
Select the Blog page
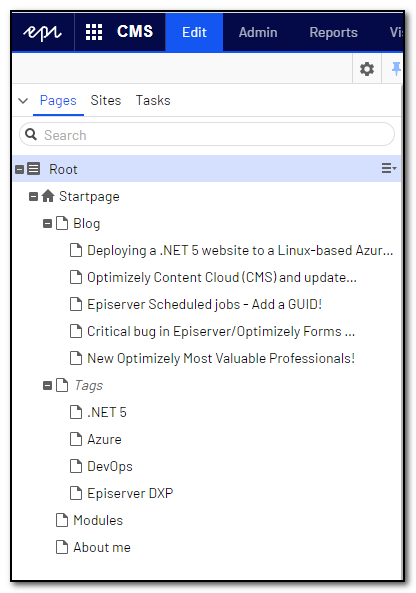(x=87, y=224)
